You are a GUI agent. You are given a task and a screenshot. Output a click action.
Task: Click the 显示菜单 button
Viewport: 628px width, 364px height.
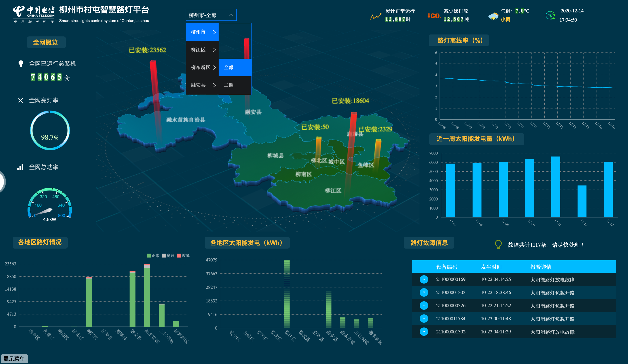pos(14,359)
